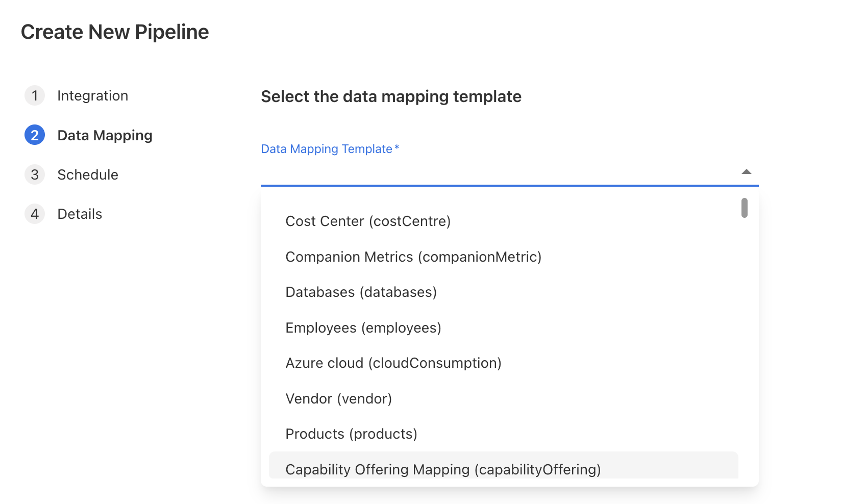Select Cost Center from the template list
This screenshot has height=504, width=842.
coord(368,221)
